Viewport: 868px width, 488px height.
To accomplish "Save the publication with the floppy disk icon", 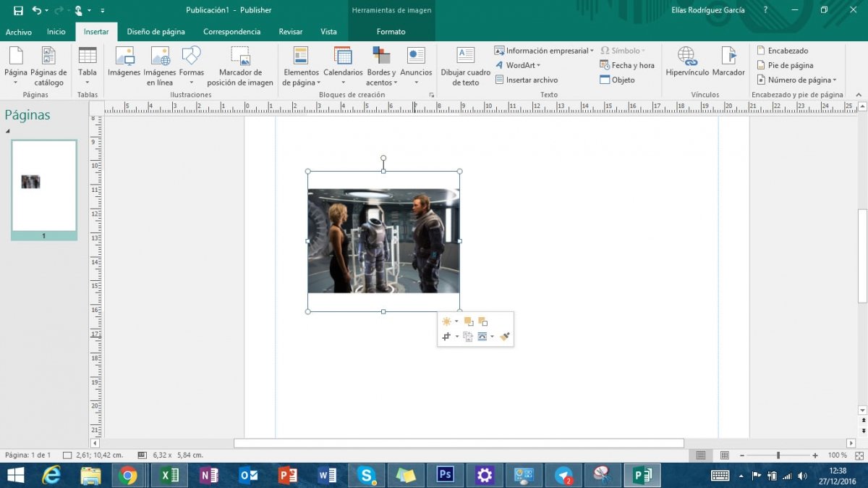I will [18, 10].
